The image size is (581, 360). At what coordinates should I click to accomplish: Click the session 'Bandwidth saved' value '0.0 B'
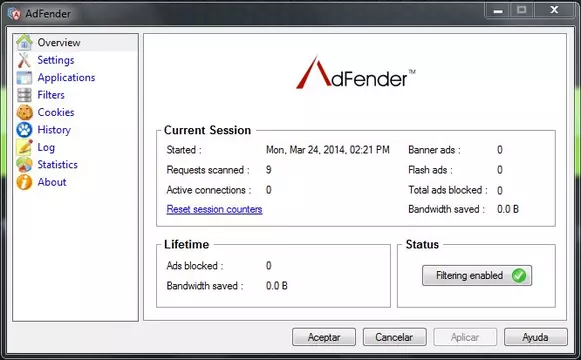(x=508, y=209)
